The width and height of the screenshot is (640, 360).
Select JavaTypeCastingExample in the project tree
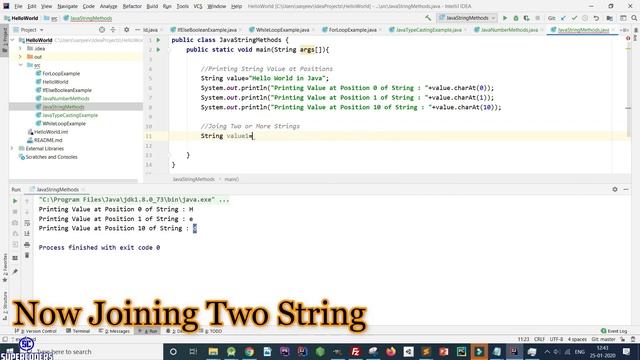point(70,115)
